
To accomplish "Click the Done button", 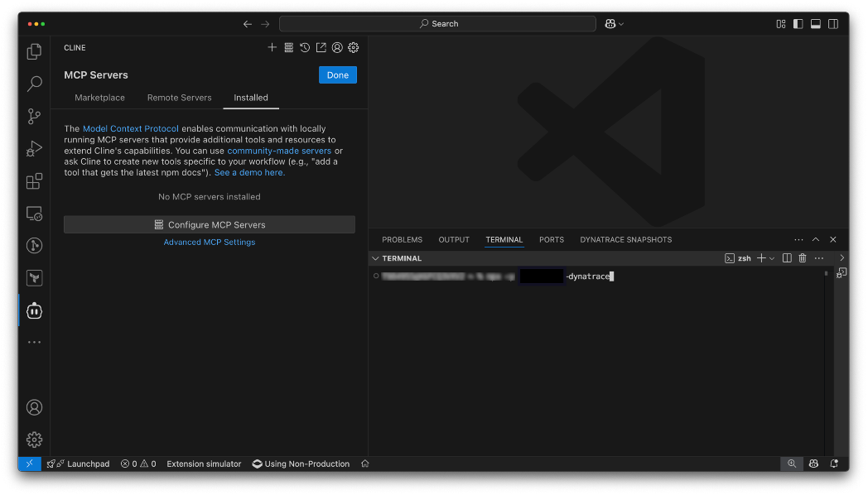I will tap(337, 74).
